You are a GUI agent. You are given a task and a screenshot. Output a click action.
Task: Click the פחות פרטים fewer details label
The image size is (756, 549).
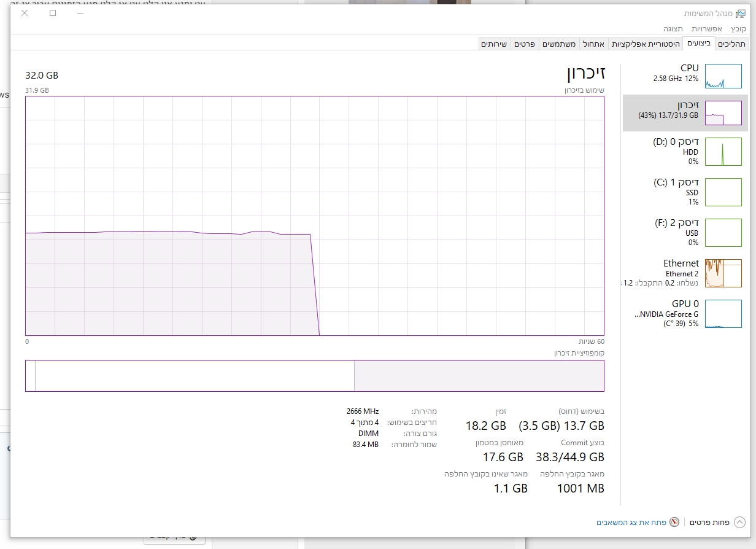(x=709, y=522)
